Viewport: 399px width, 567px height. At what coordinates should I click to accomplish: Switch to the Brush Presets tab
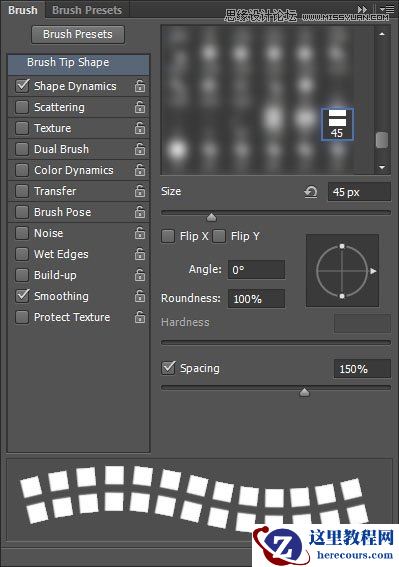tap(87, 10)
